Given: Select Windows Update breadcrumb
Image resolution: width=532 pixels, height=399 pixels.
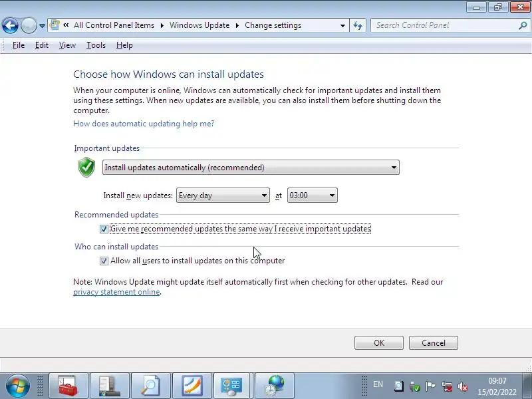Looking at the screenshot, I should tap(199, 25).
